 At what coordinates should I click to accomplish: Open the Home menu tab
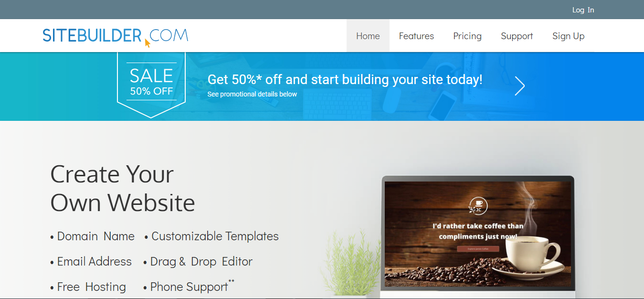pyautogui.click(x=368, y=36)
